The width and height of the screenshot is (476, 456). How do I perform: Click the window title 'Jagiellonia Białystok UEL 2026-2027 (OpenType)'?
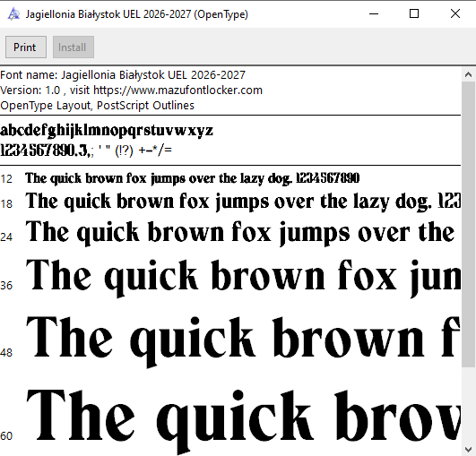point(137,14)
